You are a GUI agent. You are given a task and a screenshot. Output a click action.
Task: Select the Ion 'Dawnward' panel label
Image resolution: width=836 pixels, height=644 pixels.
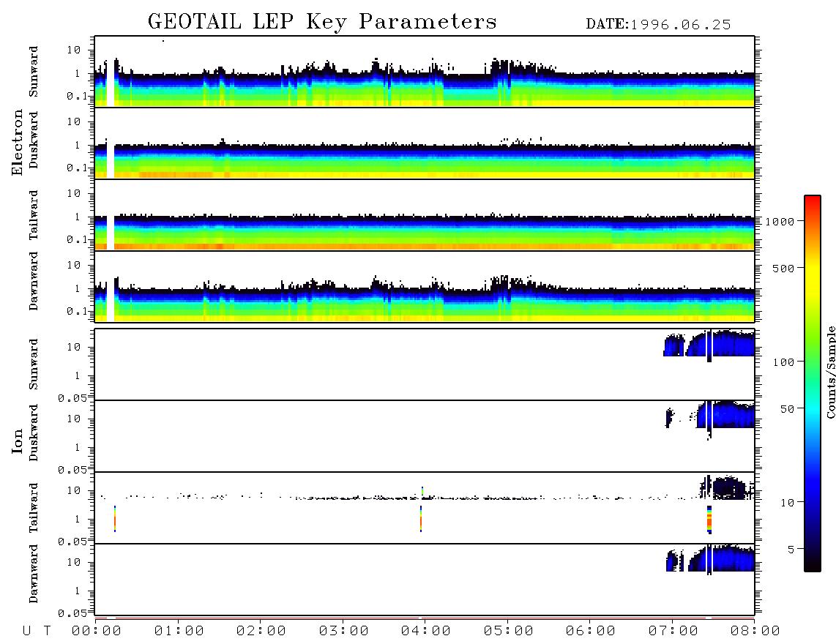pos(34,574)
